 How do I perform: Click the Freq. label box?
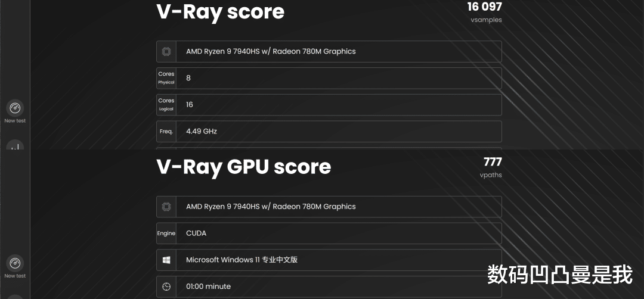(x=166, y=131)
